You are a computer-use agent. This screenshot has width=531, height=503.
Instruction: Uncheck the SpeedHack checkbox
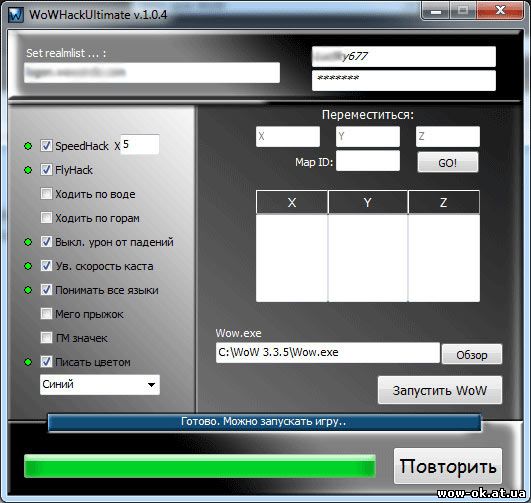[46, 146]
